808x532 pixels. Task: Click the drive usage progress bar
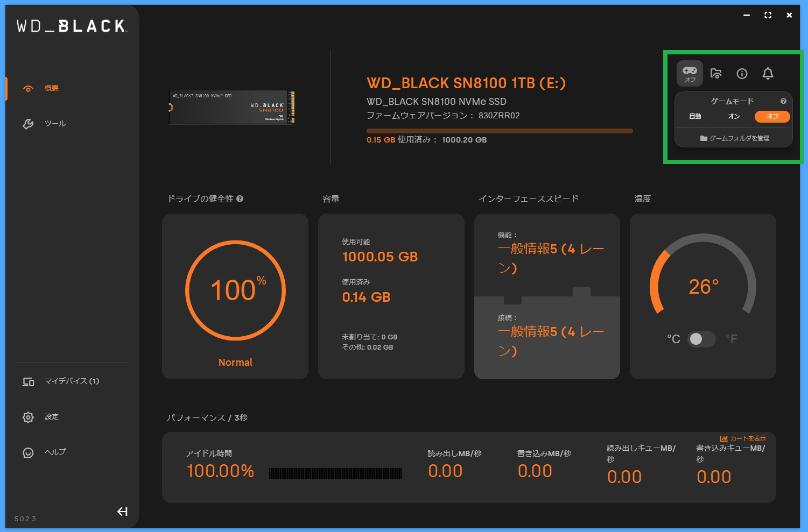[500, 131]
